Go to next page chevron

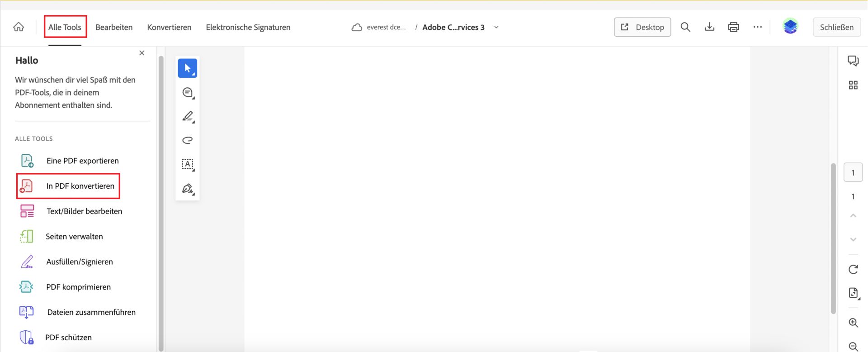(x=853, y=239)
